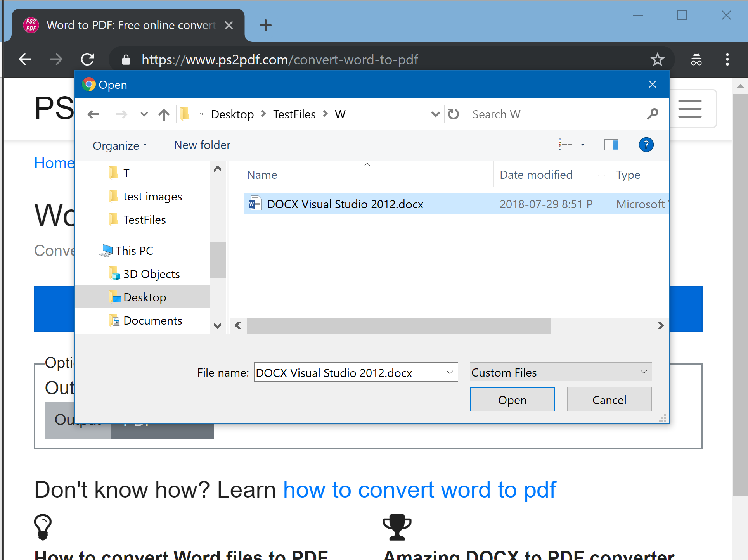Click the folder icon in address bar
This screenshot has height=560, width=748.
pyautogui.click(x=185, y=114)
